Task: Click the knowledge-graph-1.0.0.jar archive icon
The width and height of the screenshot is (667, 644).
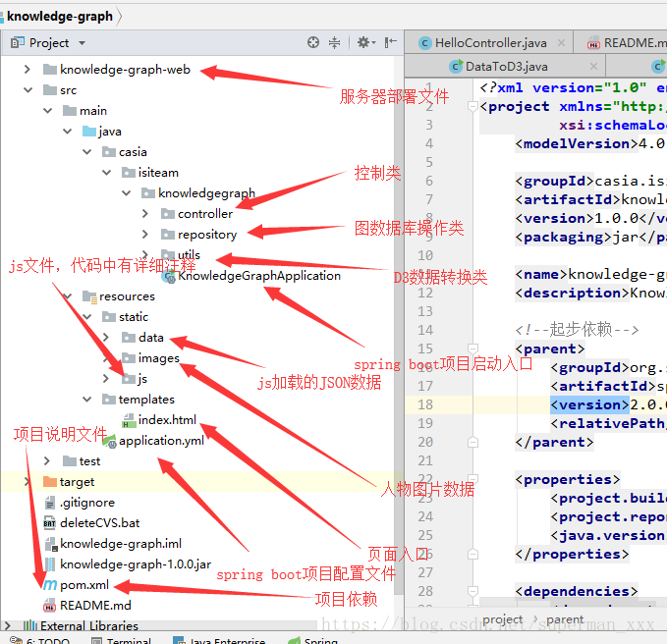Action: click(x=50, y=564)
